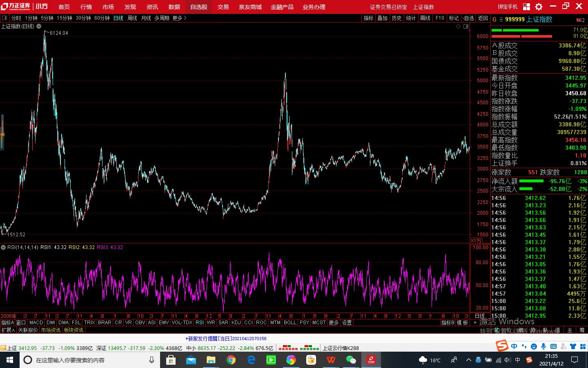588x368 pixels.
Task: Open WeChat from the taskbar
Action: coord(351,360)
